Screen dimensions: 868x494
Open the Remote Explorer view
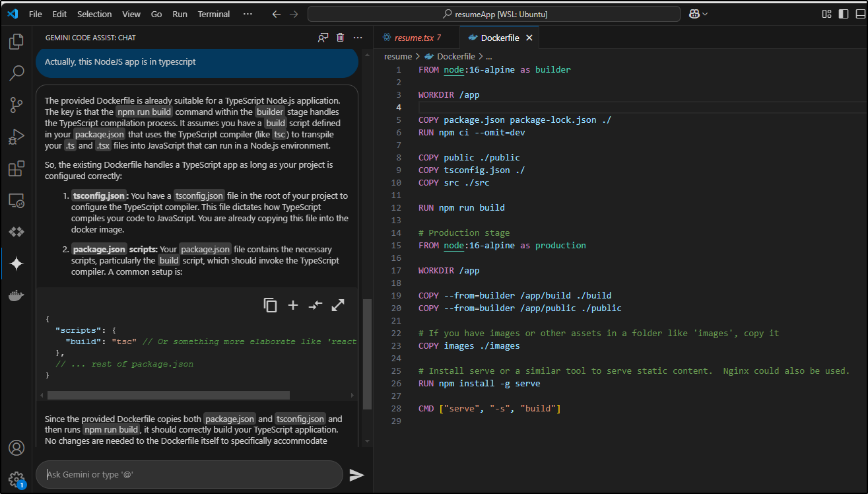point(17,201)
